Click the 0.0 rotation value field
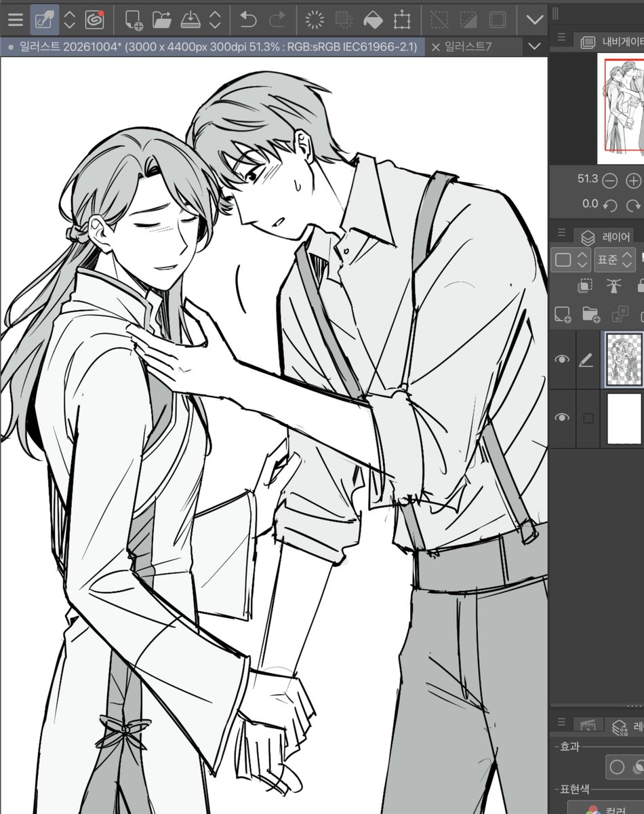 coord(590,203)
